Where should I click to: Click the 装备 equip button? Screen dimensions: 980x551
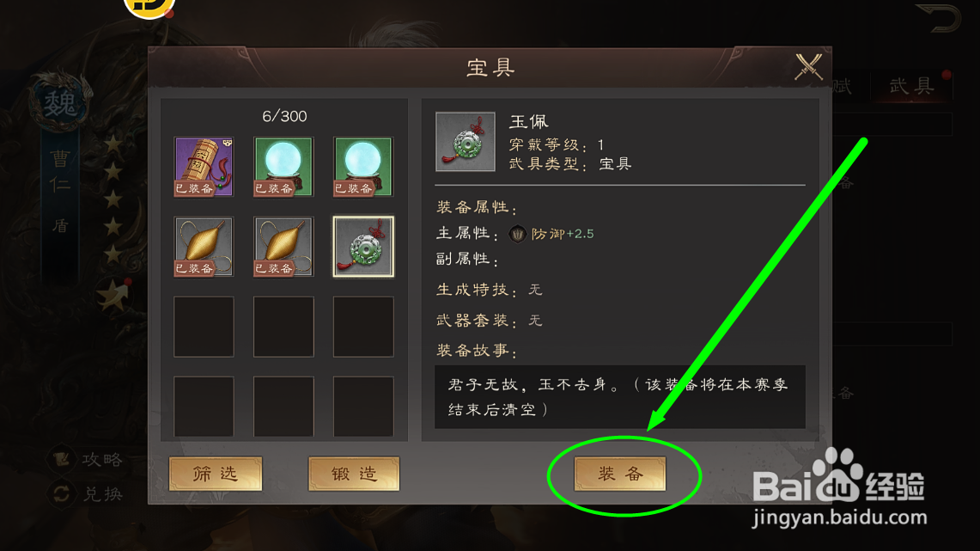pyautogui.click(x=620, y=474)
